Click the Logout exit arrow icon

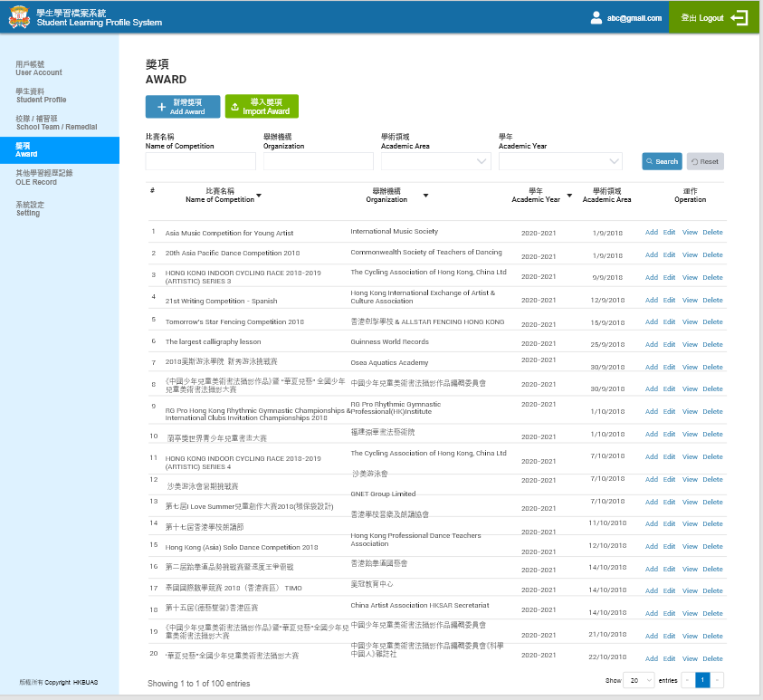(739, 17)
